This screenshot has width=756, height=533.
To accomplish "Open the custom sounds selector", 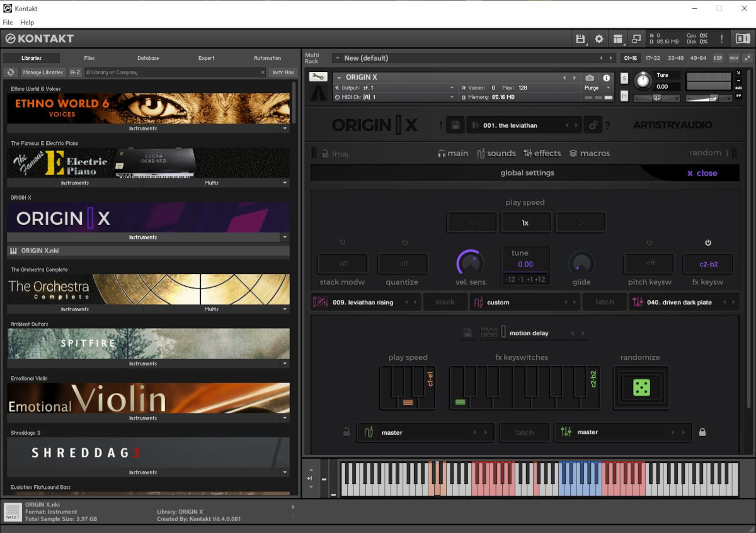I will (525, 302).
